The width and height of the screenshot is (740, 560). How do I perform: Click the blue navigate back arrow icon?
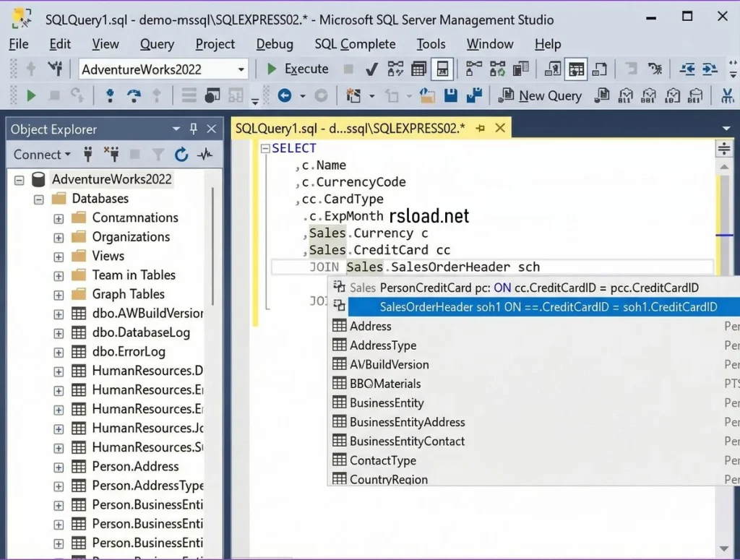tap(285, 95)
